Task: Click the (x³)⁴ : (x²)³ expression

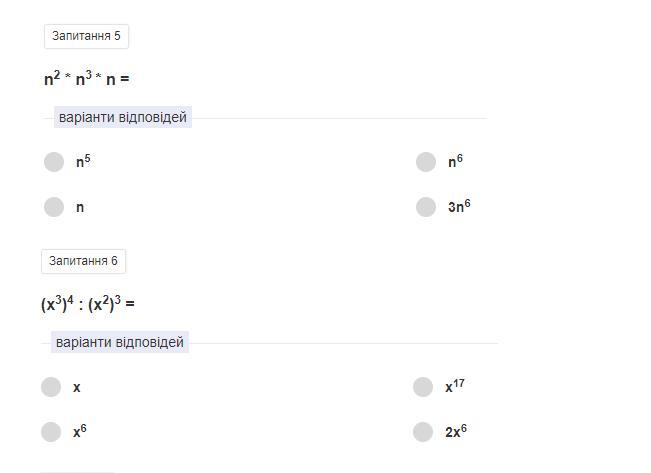Action: tap(88, 304)
